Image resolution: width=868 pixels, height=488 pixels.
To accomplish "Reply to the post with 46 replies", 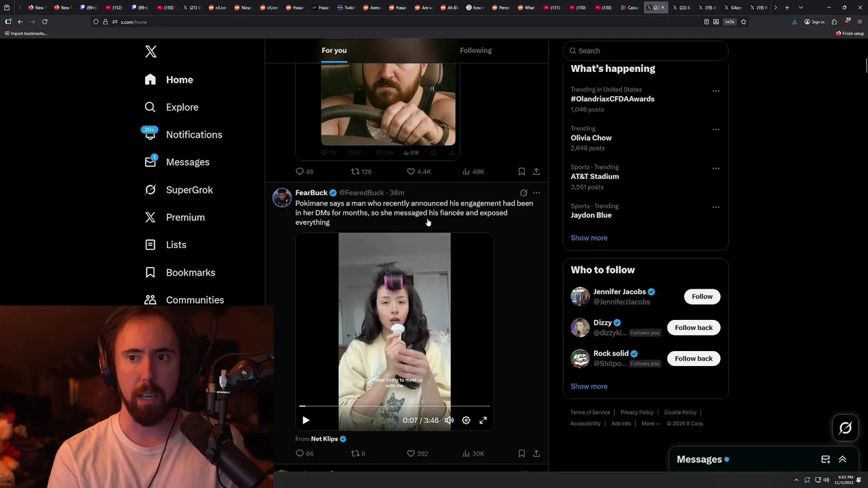I will pos(304,171).
